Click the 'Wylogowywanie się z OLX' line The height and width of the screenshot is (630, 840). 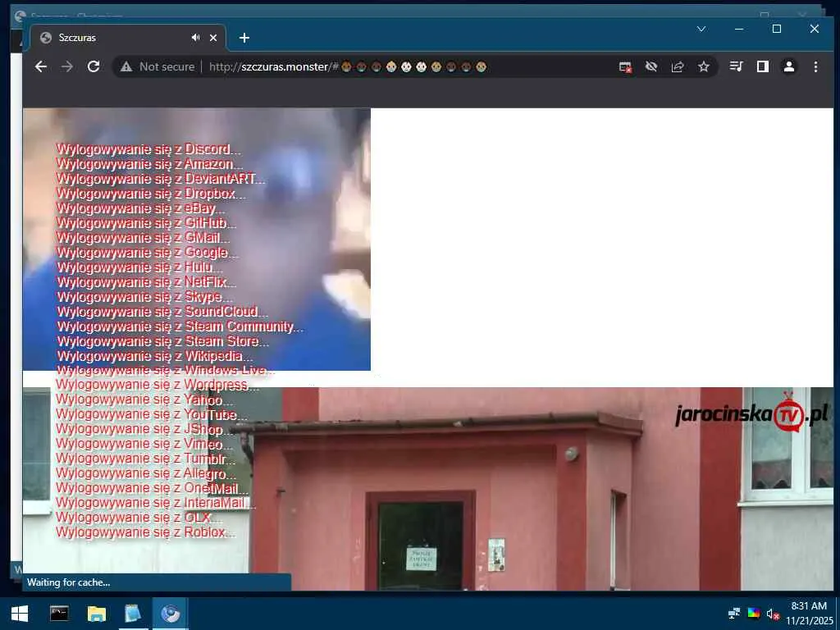(139, 518)
